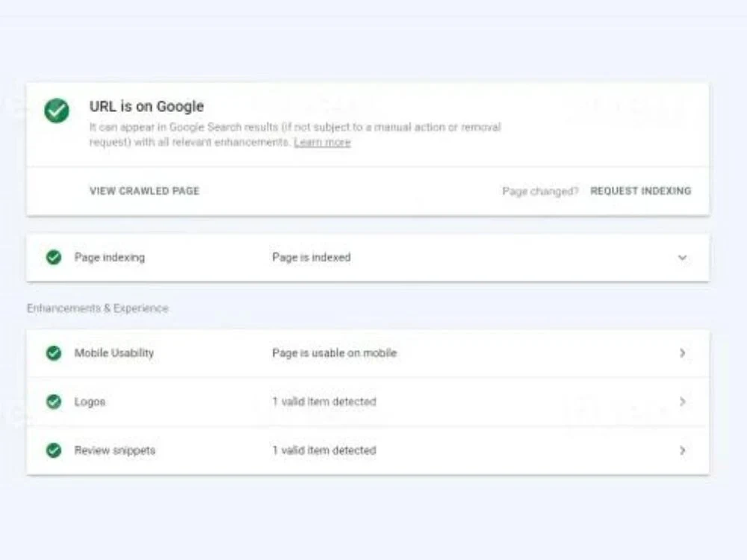747x560 pixels.
Task: Click the valid status icon beside Review snippets
Action: [x=53, y=450]
